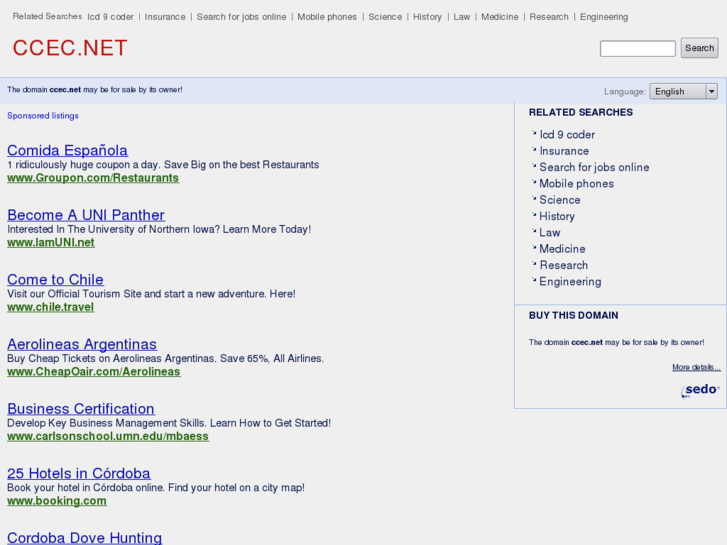Open the Language dropdown showing English

pyautogui.click(x=683, y=91)
